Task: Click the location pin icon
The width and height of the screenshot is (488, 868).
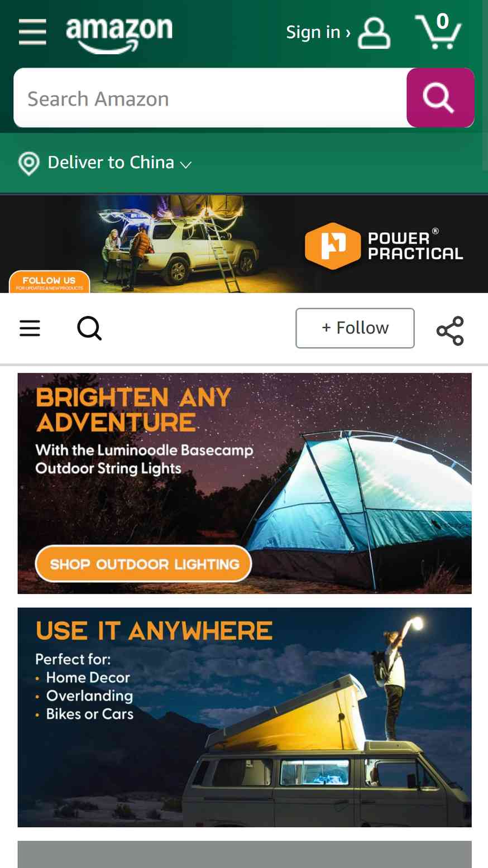Action: 28,164
